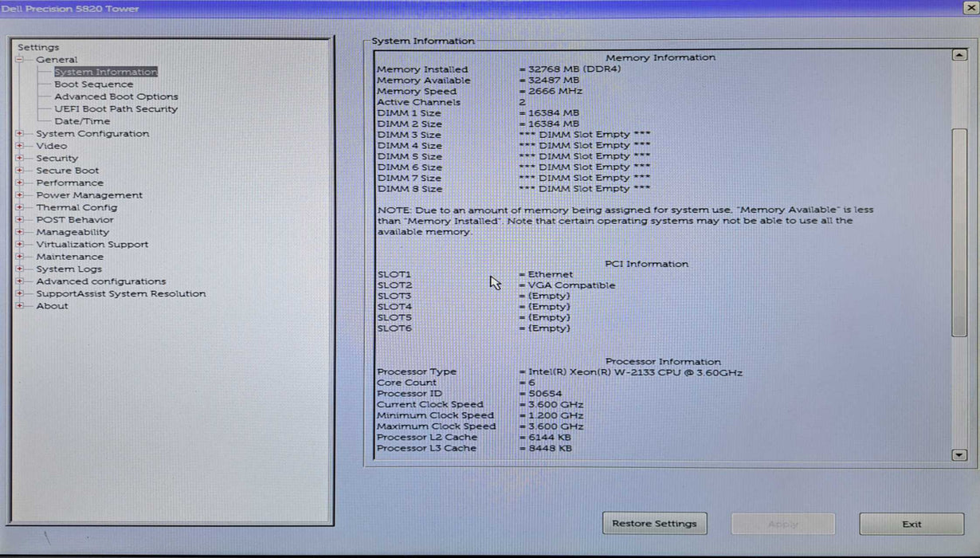
Task: Open Thermal Config settings
Action: point(76,207)
